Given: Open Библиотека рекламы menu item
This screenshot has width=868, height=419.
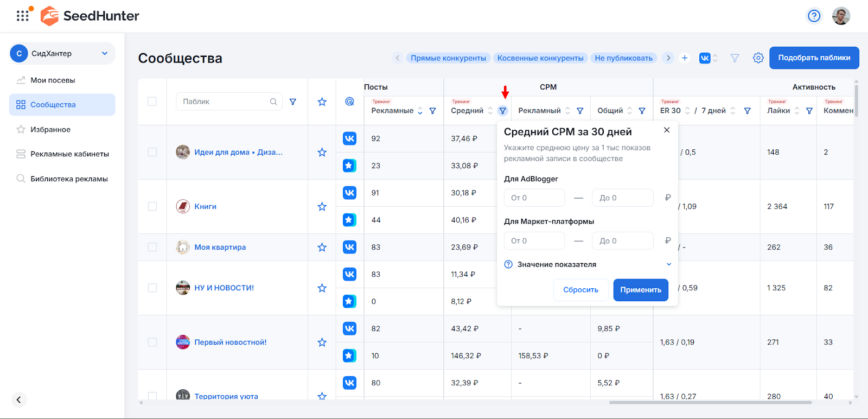Looking at the screenshot, I should point(69,179).
